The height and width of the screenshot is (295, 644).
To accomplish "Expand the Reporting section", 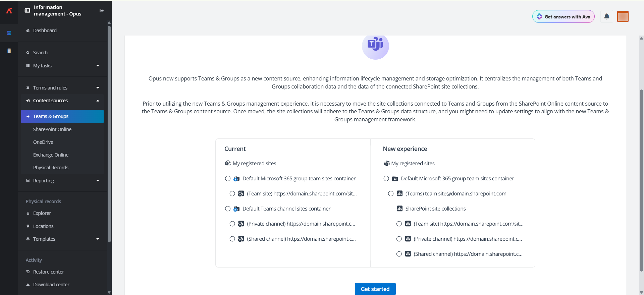I will click(97, 180).
